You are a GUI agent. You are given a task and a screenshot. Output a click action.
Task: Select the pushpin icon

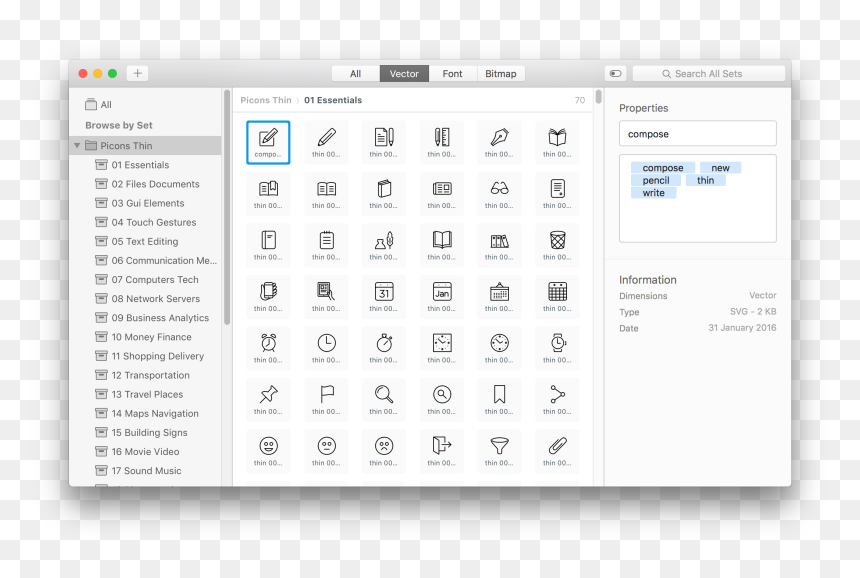pyautogui.click(x=268, y=400)
